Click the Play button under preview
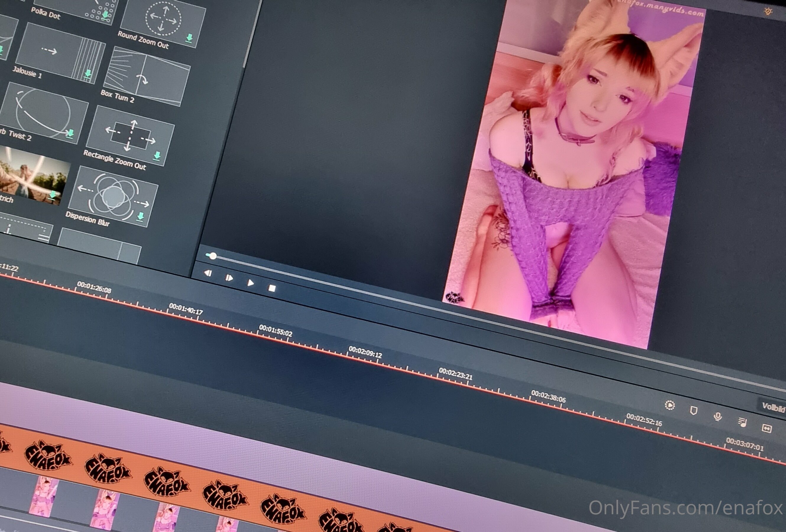The height and width of the screenshot is (532, 786). click(250, 283)
